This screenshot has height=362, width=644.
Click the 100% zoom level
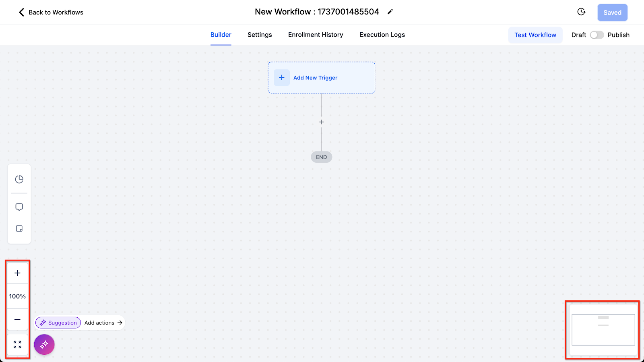tap(17, 296)
